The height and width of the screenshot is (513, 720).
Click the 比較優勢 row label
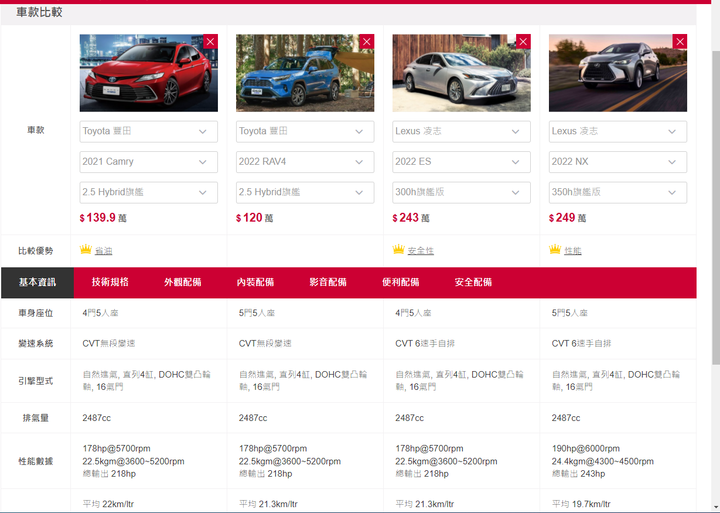(x=36, y=251)
